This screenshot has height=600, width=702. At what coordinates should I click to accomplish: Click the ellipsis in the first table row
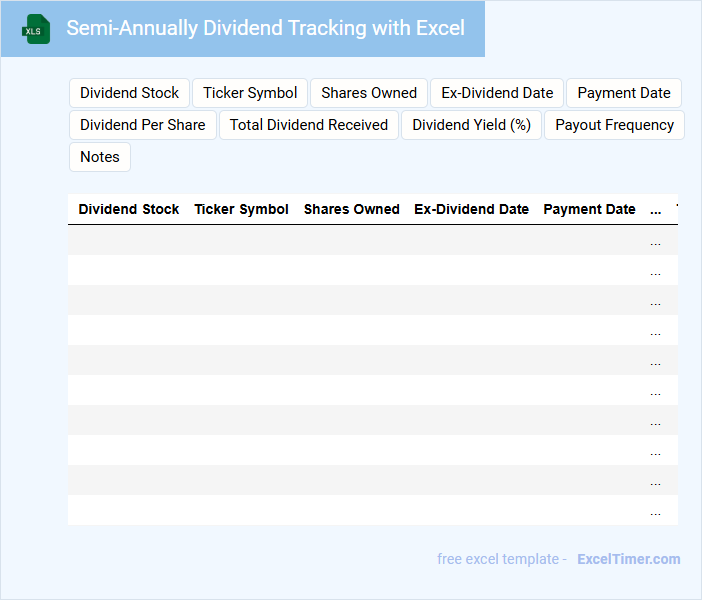pos(655,241)
